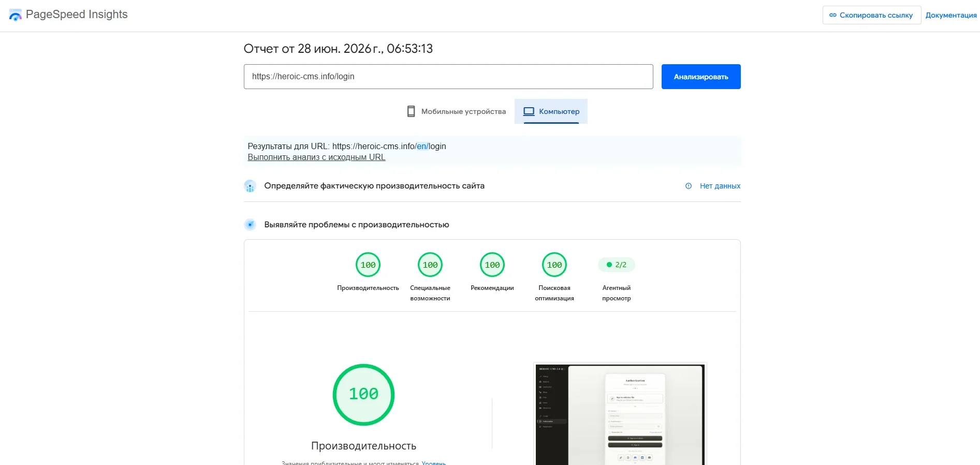Select the Специальные возможности score gauge

[x=430, y=265]
